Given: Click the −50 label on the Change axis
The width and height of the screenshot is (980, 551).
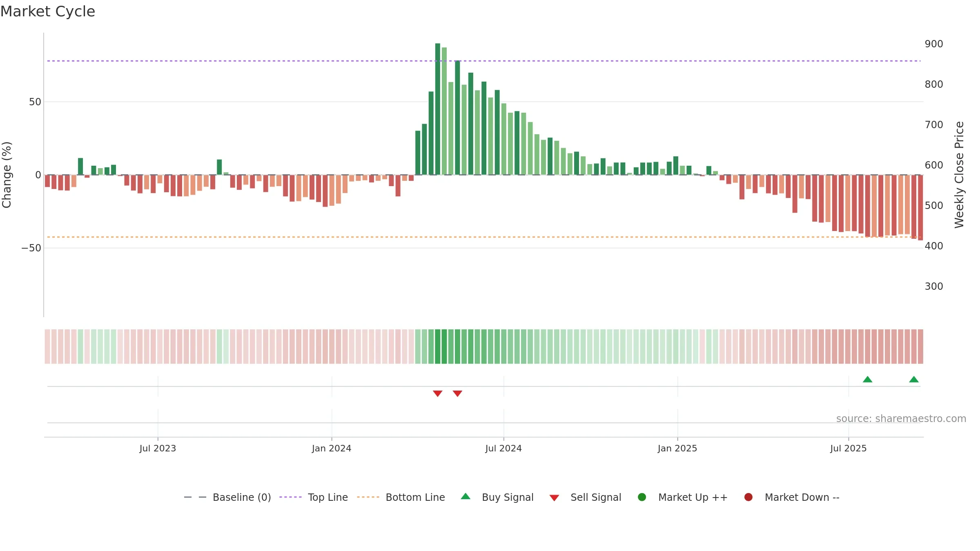Looking at the screenshot, I should [31, 248].
